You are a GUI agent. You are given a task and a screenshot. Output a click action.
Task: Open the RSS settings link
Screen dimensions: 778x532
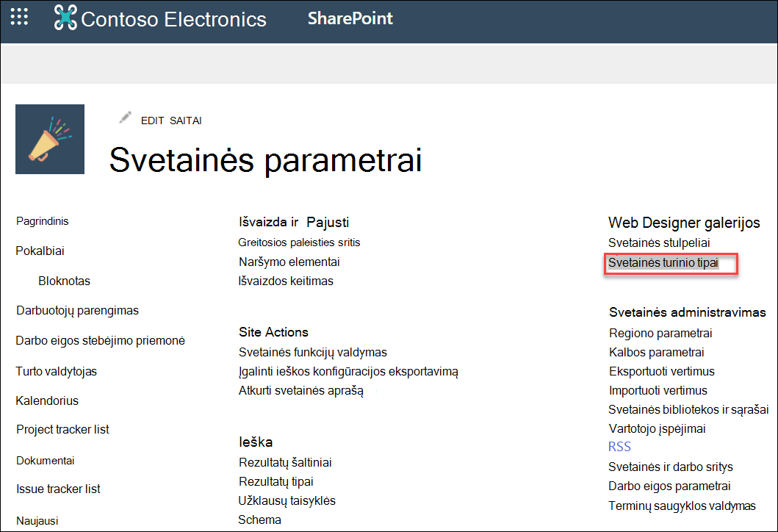tap(619, 447)
